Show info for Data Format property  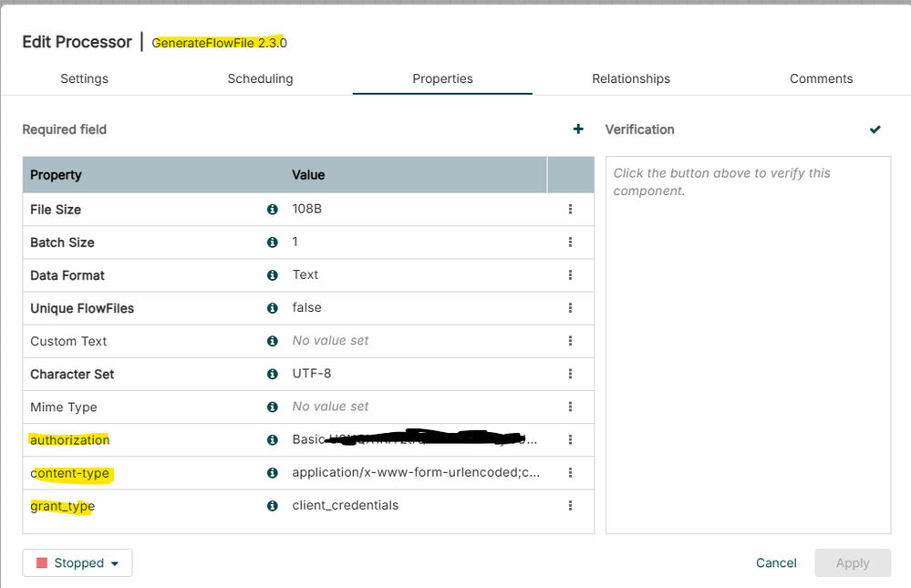tap(272, 274)
